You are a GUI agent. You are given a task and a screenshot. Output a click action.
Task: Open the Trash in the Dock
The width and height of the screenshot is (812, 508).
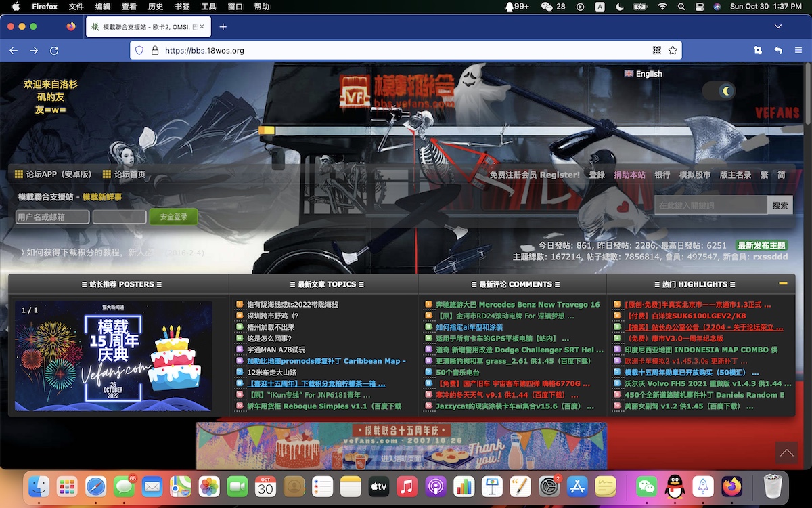click(x=772, y=486)
